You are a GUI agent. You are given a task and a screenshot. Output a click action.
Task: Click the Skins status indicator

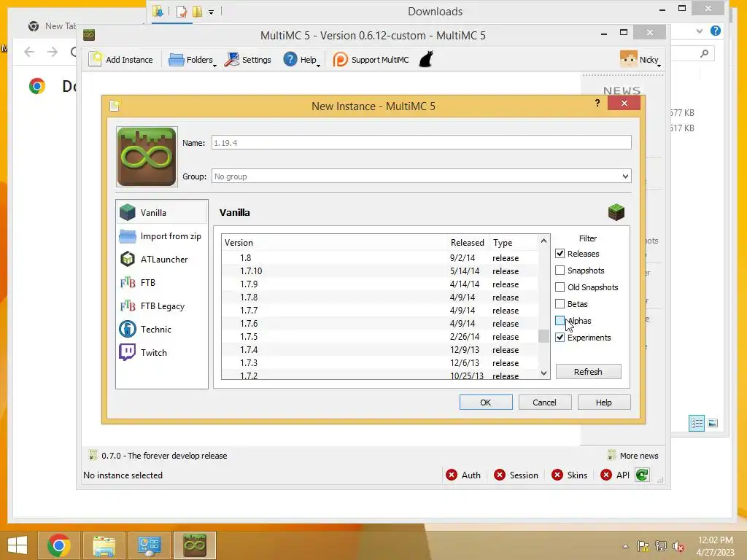pyautogui.click(x=569, y=475)
